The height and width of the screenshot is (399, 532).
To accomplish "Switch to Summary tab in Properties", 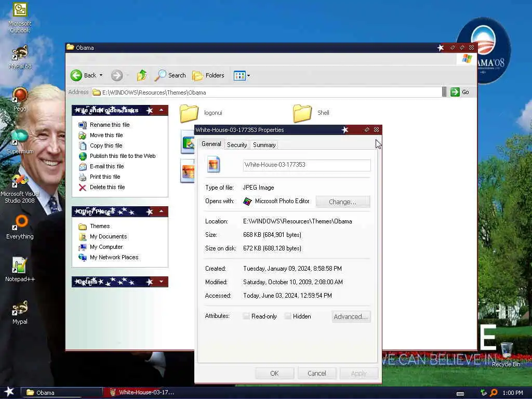I will tap(264, 145).
